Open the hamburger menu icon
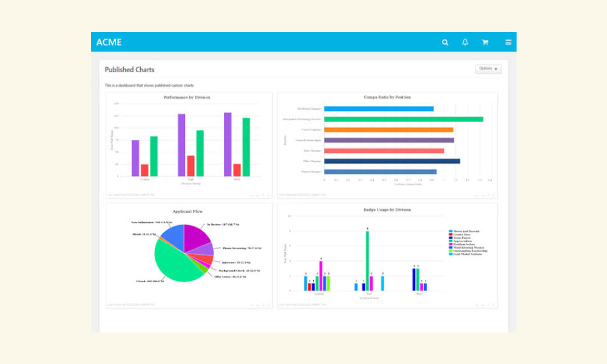607x364 pixels. point(508,42)
